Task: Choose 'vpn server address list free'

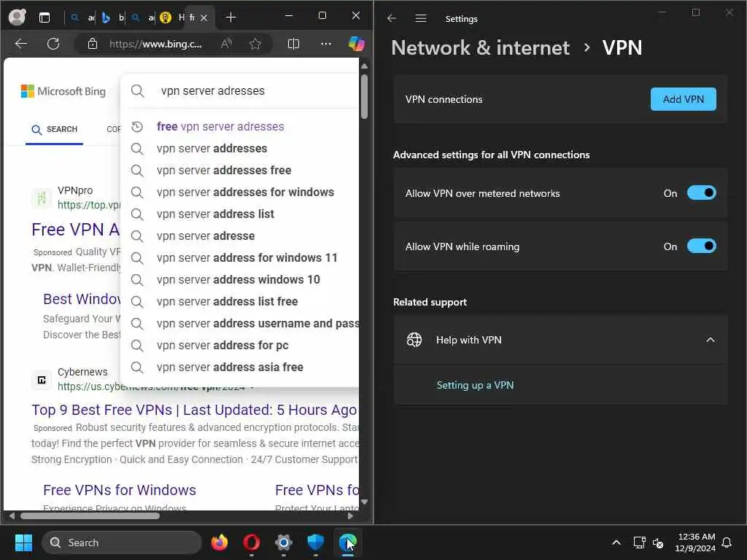Action: (228, 301)
